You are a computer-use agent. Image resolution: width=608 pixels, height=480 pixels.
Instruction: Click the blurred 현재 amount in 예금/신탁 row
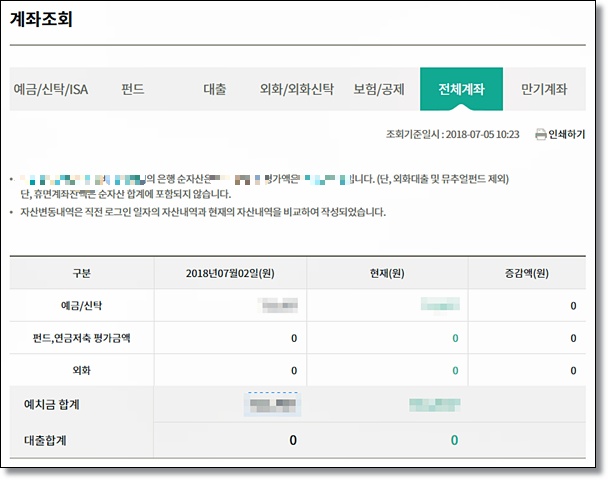440,304
